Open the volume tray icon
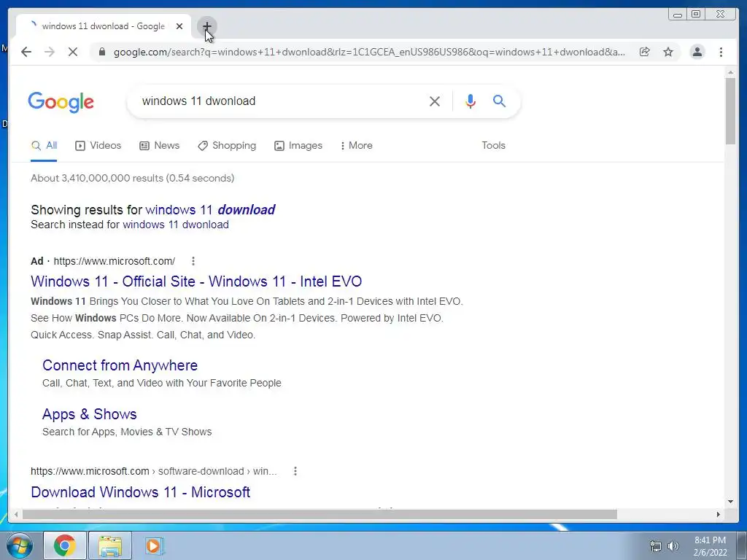The image size is (747, 560). [x=673, y=546]
